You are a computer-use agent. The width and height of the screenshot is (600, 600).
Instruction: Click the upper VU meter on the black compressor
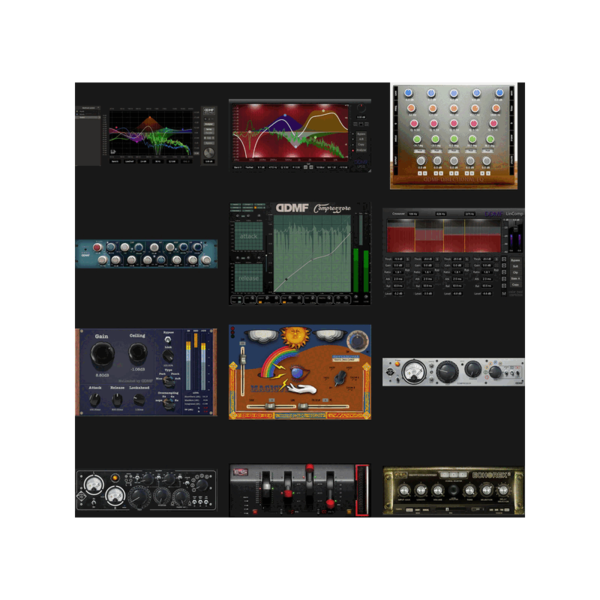(94, 485)
